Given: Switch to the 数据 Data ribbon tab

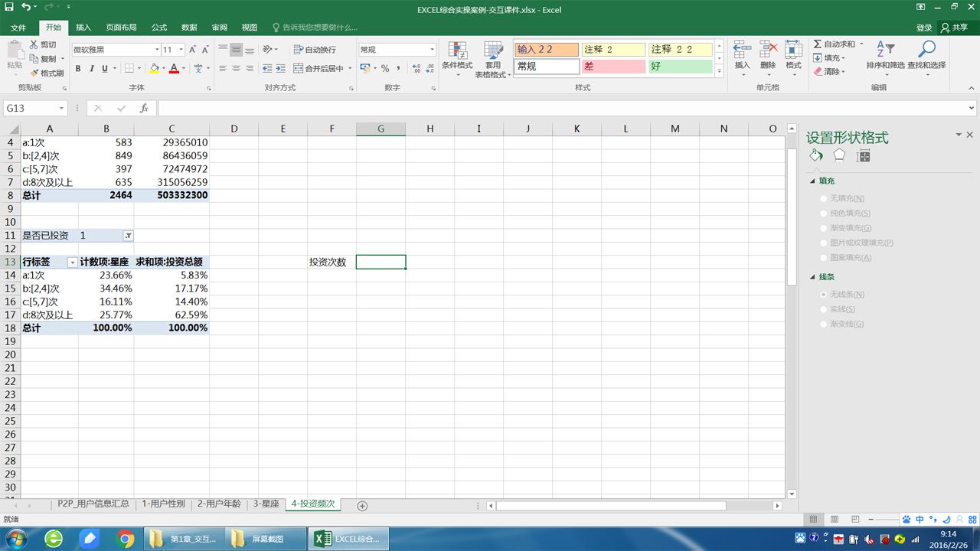Looking at the screenshot, I should click(189, 28).
